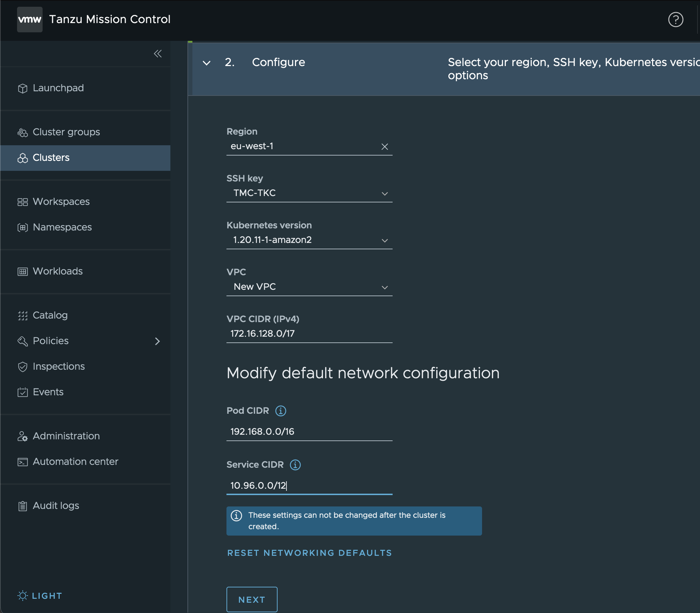Click Reset Networking Defaults link
The width and height of the screenshot is (700, 613).
click(310, 553)
